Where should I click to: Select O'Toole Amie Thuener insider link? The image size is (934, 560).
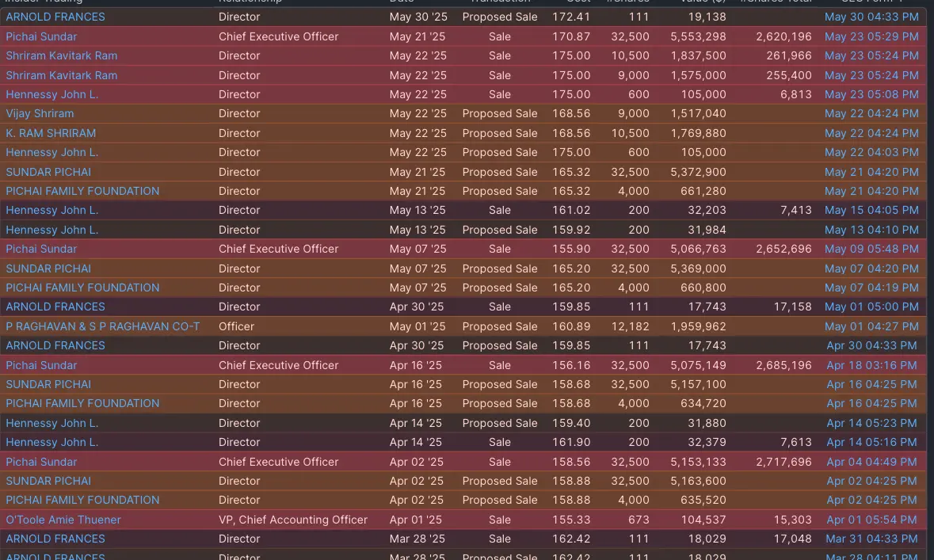pyautogui.click(x=63, y=520)
